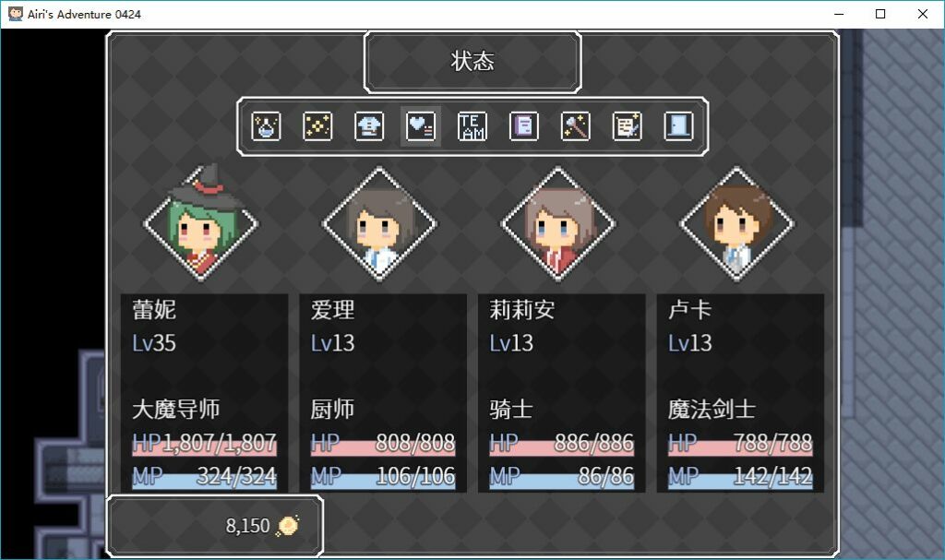The height and width of the screenshot is (560, 945).
Task: Open 爱理's 厨师 status card
Action: 383,393
